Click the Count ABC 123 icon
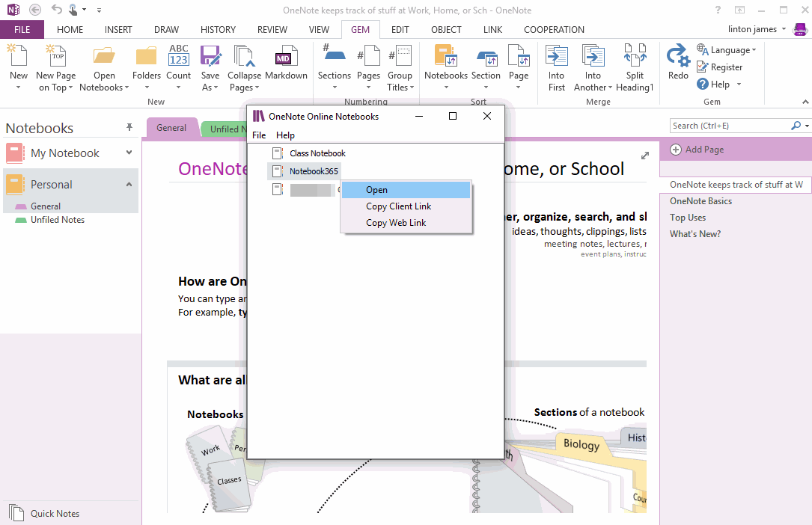The image size is (812, 525). tap(179, 58)
